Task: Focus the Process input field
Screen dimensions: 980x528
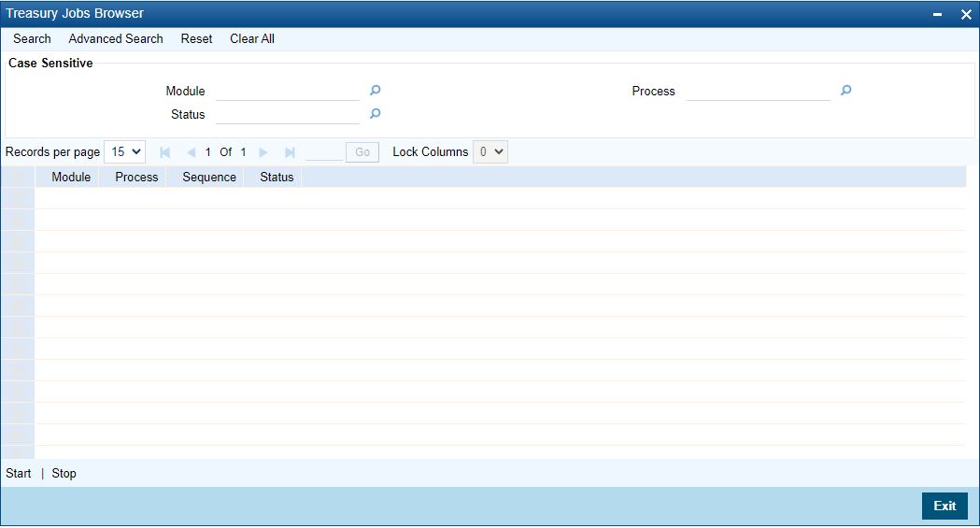Action: [x=759, y=92]
